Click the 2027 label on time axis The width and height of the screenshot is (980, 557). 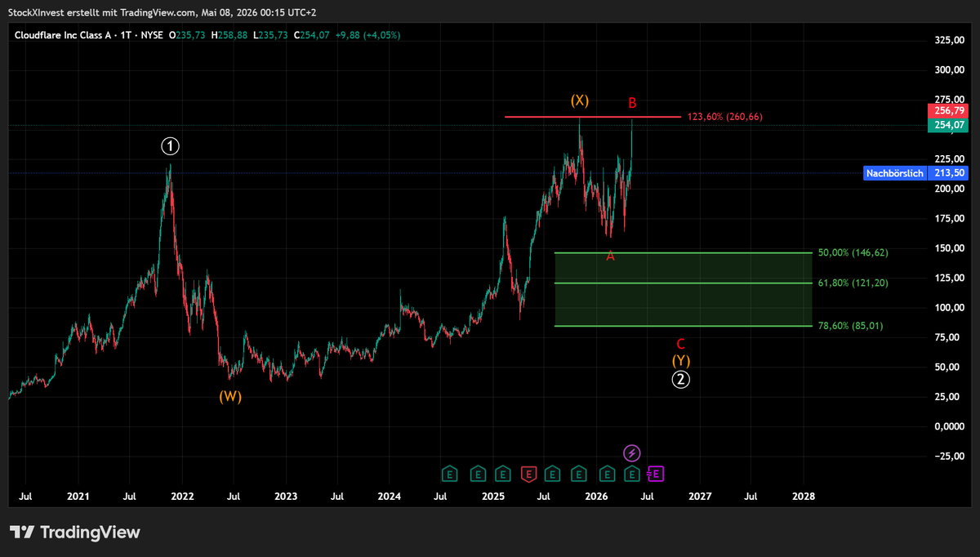point(700,496)
